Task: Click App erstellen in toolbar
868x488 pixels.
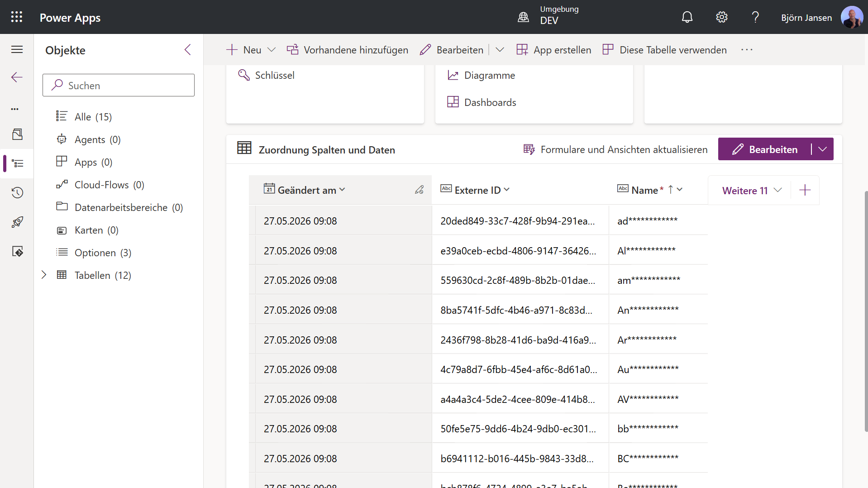Action: coord(553,50)
